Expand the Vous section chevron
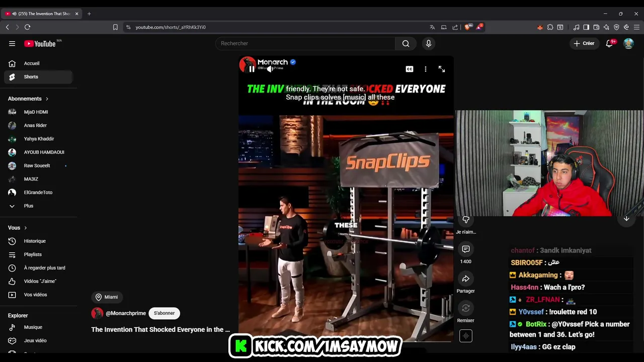 pyautogui.click(x=25, y=228)
